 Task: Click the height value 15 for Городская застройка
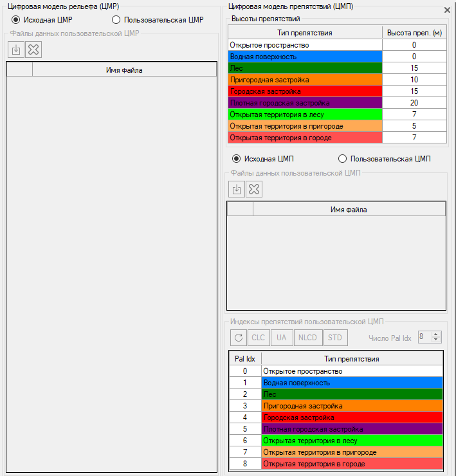point(414,91)
